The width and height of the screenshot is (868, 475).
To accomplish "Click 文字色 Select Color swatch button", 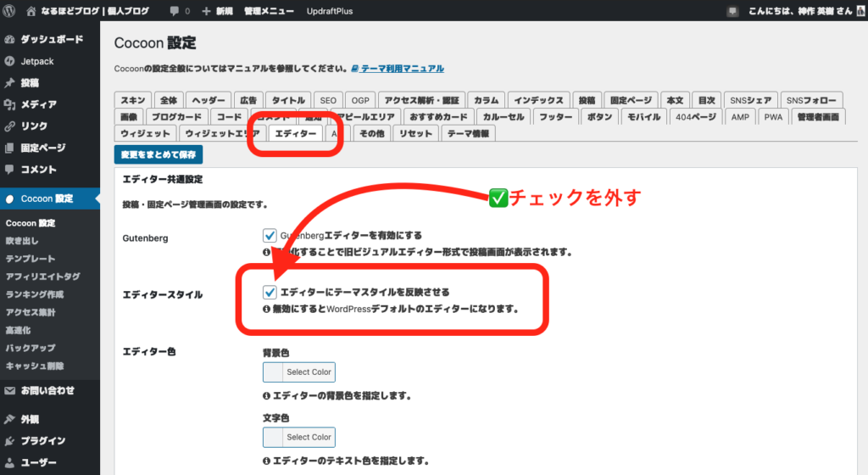I will (x=299, y=438).
